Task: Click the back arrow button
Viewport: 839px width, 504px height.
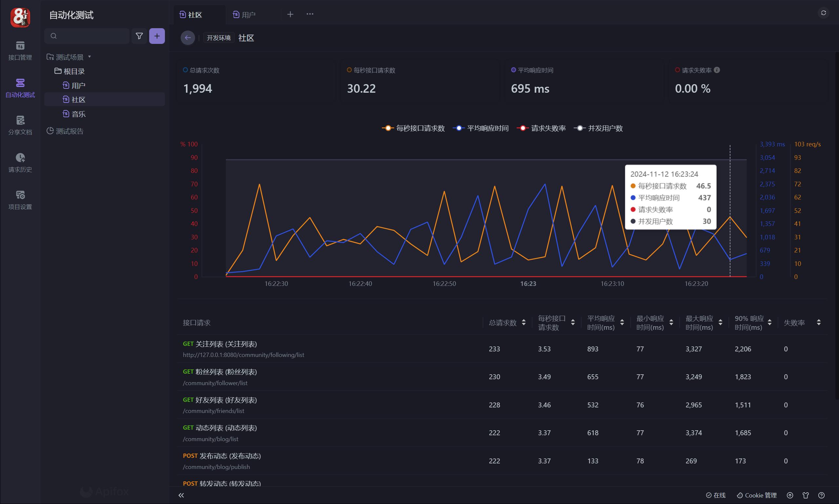Action: (x=188, y=38)
